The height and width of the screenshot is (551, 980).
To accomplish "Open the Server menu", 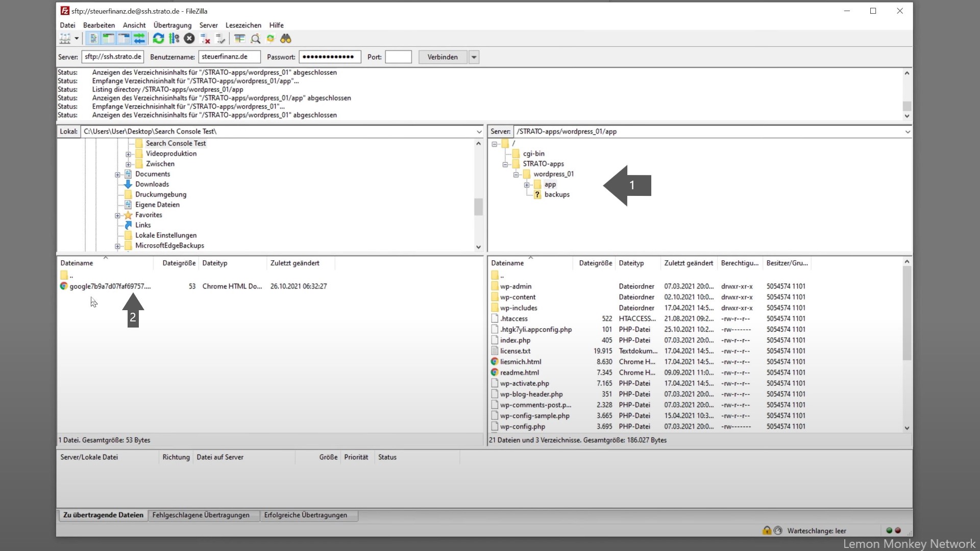I will [x=208, y=25].
